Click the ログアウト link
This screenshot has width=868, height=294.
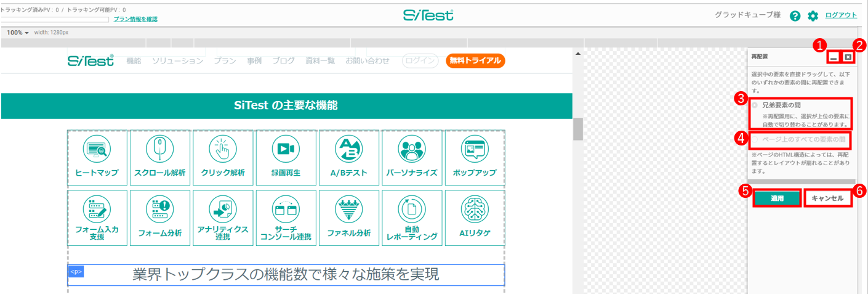841,15
